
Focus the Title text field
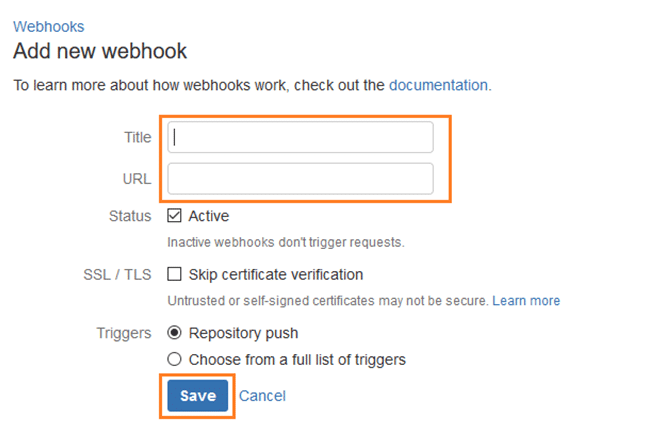[x=300, y=137]
